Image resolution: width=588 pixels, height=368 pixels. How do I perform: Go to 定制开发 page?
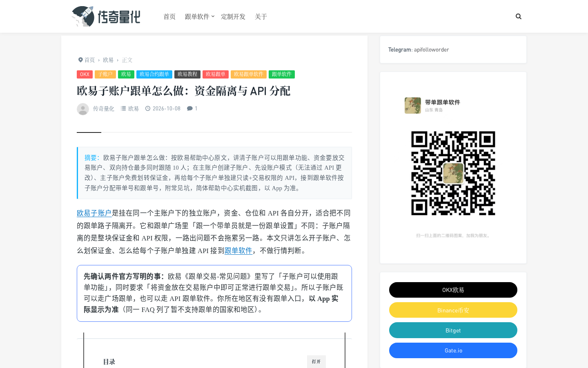(233, 16)
